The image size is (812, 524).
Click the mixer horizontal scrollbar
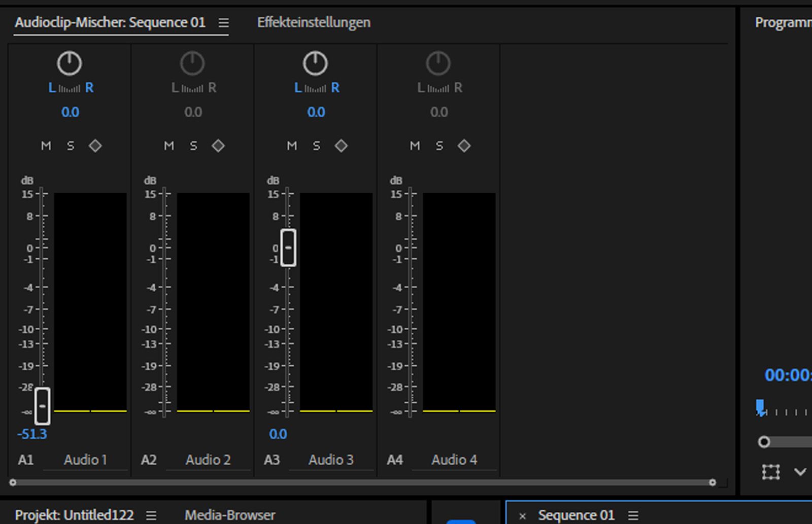click(x=362, y=482)
